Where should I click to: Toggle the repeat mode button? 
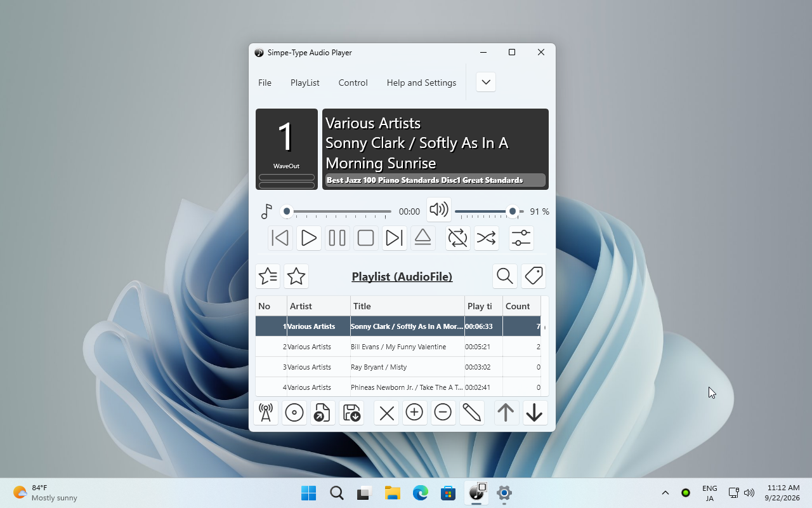[x=458, y=238]
